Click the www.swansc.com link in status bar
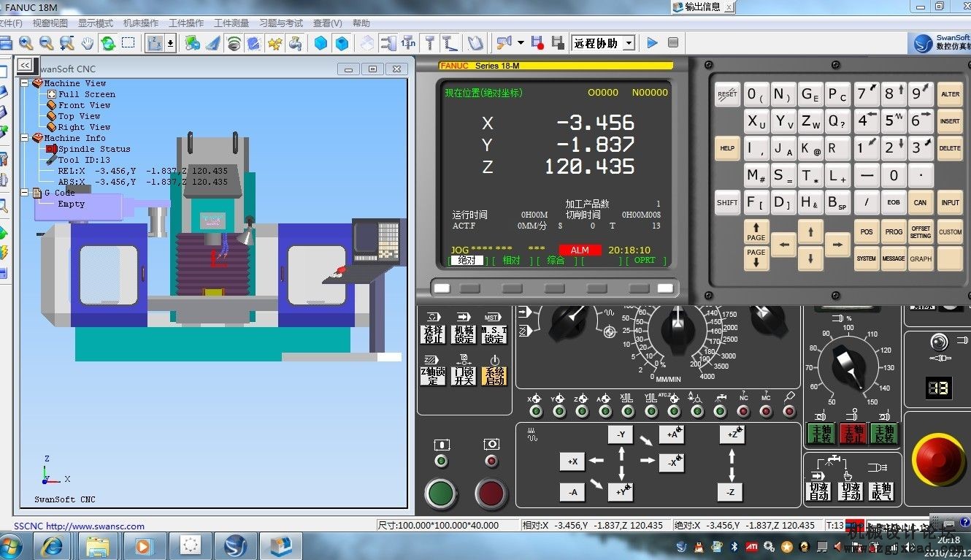 tap(95, 526)
